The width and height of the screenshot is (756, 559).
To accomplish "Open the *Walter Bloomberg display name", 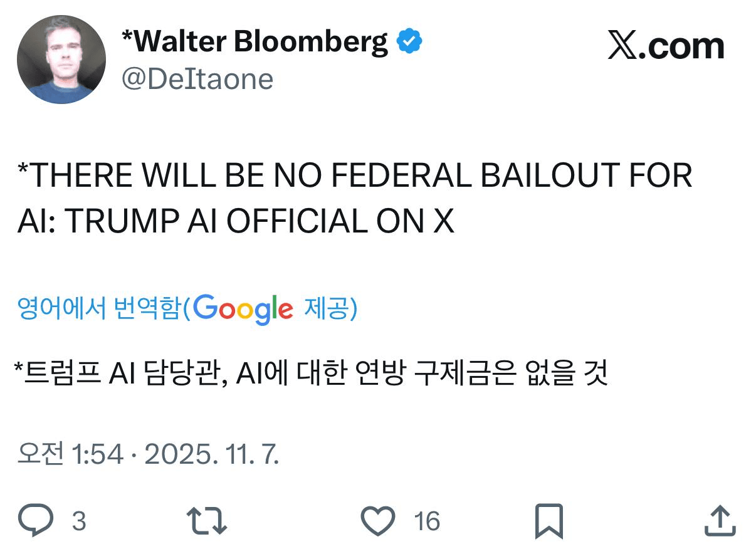I will coord(255,42).
